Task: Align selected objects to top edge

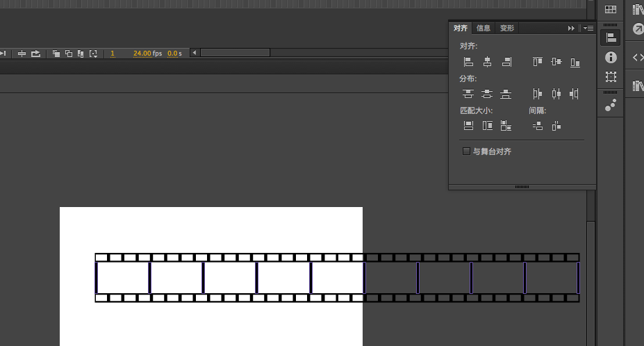Action: (x=537, y=62)
